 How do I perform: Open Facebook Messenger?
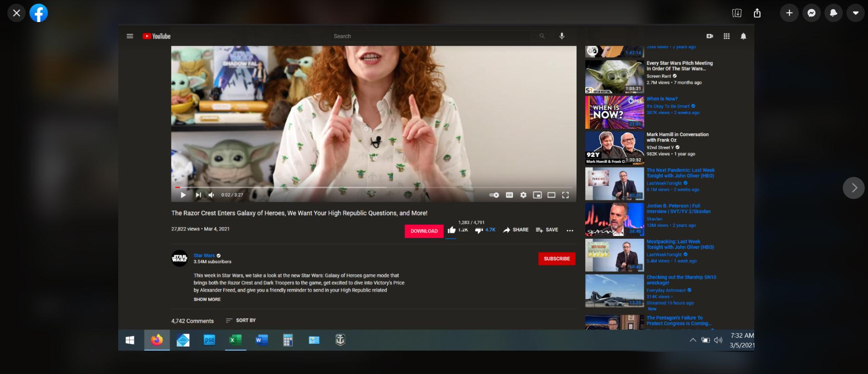point(811,13)
